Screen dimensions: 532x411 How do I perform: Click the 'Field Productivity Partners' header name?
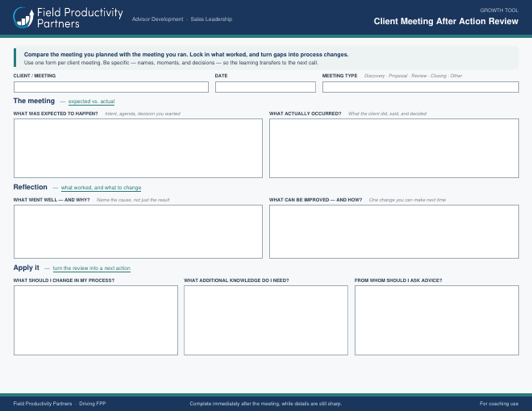point(80,18)
